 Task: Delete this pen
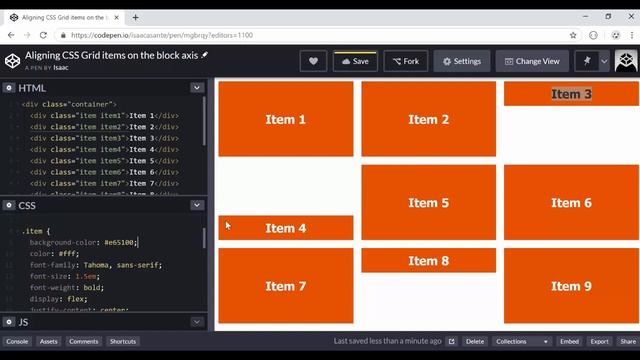tap(475, 341)
